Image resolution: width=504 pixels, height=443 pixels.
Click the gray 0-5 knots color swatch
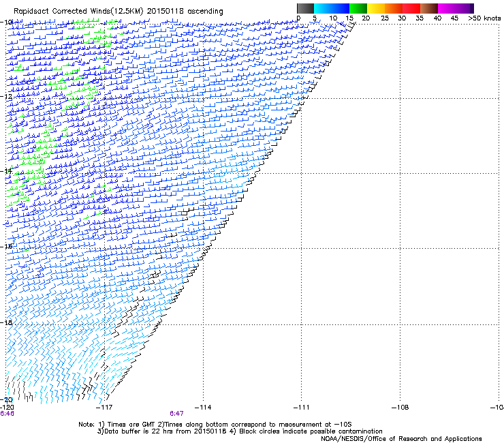coord(305,8)
